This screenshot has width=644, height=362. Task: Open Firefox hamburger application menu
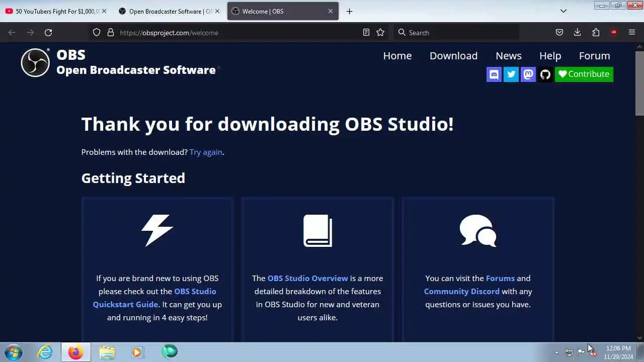(632, 32)
